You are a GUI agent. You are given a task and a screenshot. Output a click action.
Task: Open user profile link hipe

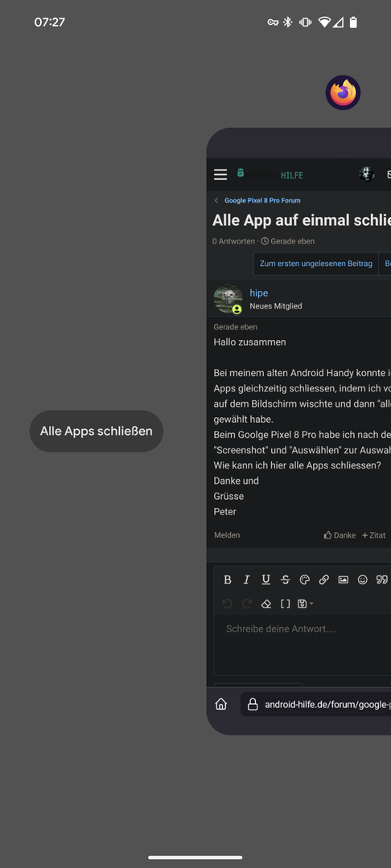click(x=258, y=293)
